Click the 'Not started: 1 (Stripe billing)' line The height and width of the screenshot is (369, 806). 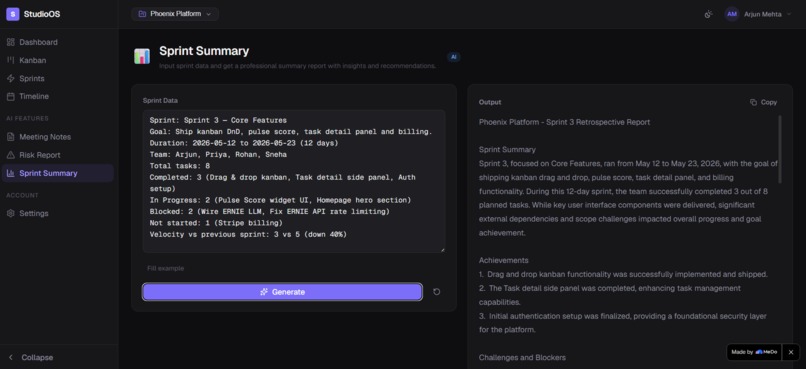click(216, 224)
